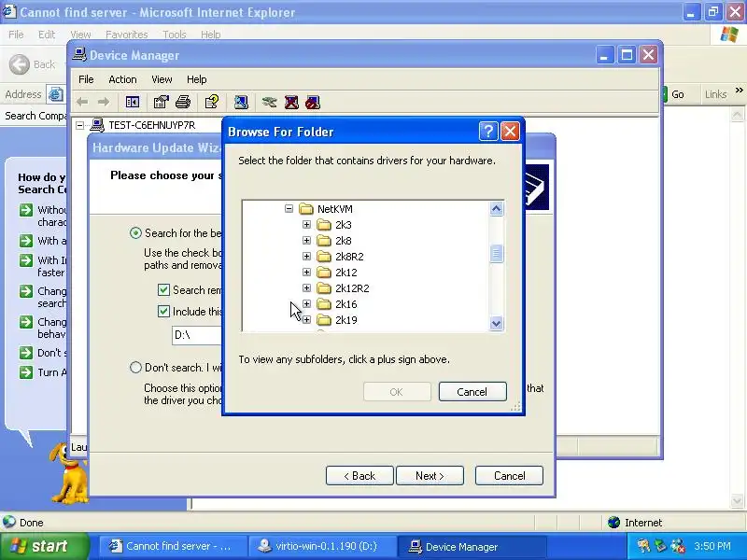Click Back in Hardware Update Wizard
Screen dimensions: 747x560
(x=359, y=476)
